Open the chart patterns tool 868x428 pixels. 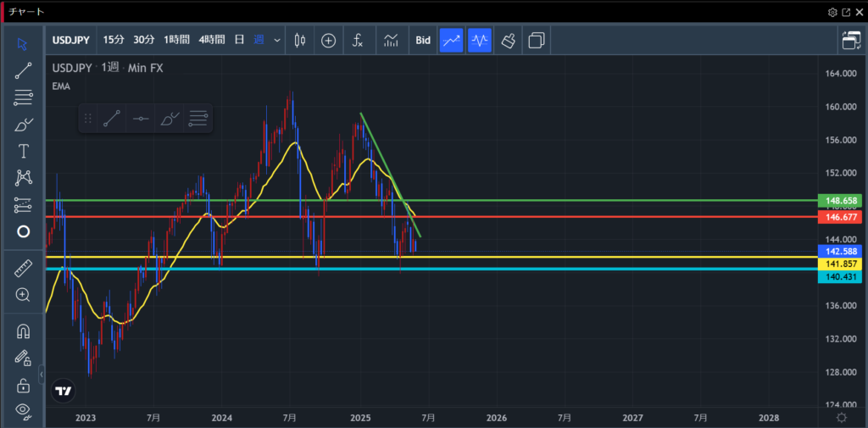[x=23, y=178]
